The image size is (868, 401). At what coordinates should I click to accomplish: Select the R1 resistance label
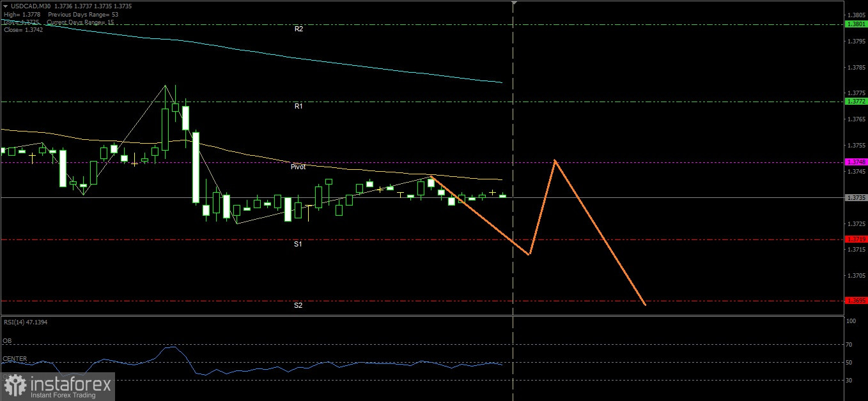298,106
